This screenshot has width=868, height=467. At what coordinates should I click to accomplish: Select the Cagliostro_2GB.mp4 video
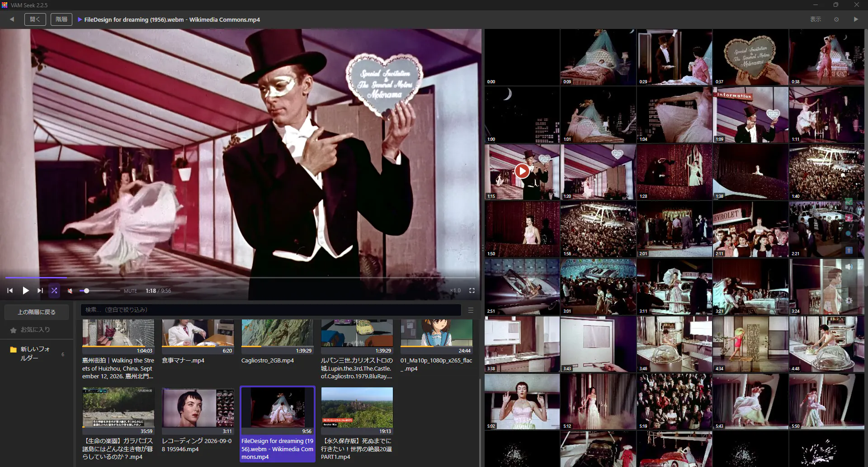click(277, 342)
